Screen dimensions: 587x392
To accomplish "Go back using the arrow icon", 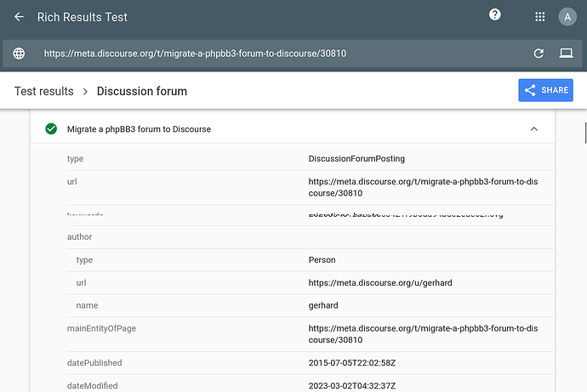I will [x=19, y=17].
